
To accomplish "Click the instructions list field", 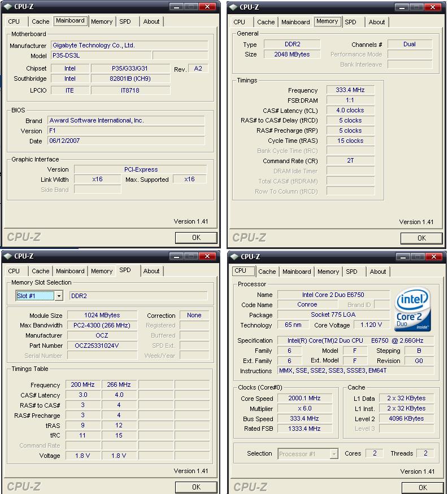I will coord(355,370).
